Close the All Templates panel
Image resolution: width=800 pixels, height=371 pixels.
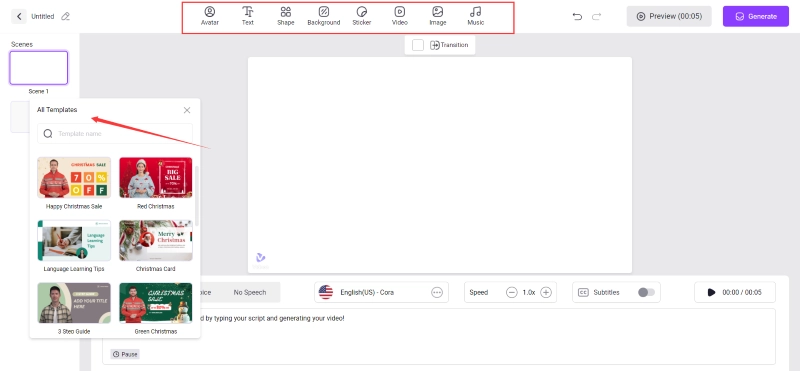pos(187,110)
